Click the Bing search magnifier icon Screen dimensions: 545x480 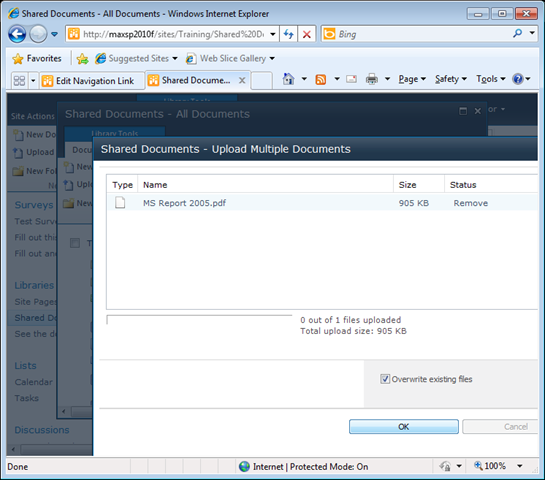click(x=517, y=34)
